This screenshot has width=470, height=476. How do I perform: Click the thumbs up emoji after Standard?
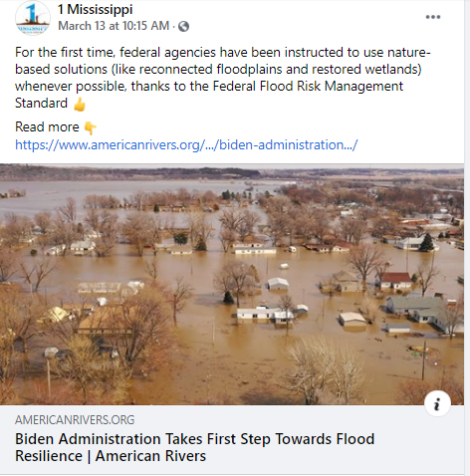point(80,105)
